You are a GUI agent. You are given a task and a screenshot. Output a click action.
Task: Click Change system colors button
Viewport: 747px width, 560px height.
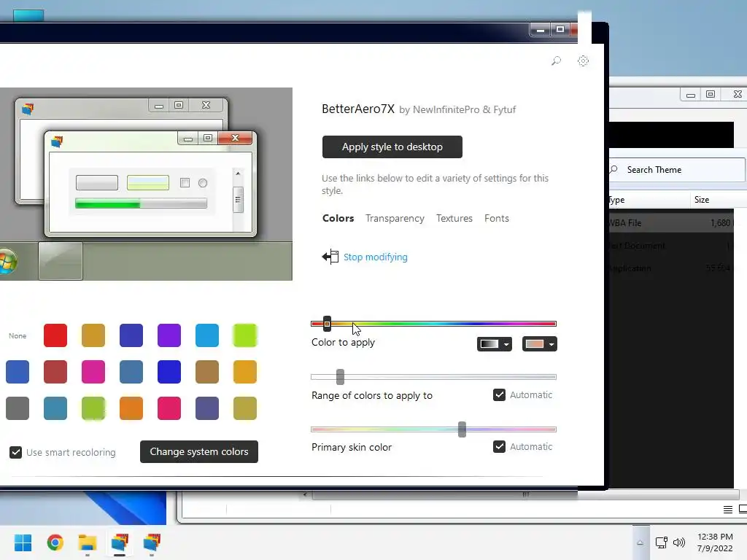pyautogui.click(x=199, y=451)
